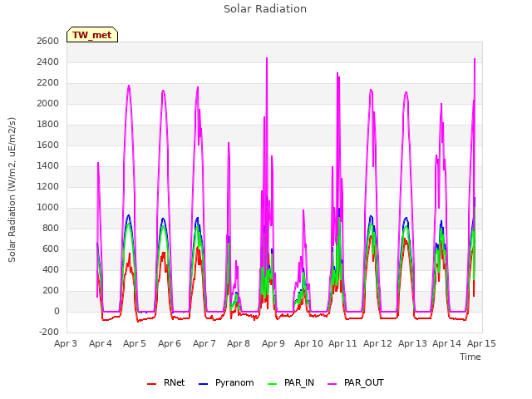
Task: Click the red RNet legend swatch
Action: (151, 384)
